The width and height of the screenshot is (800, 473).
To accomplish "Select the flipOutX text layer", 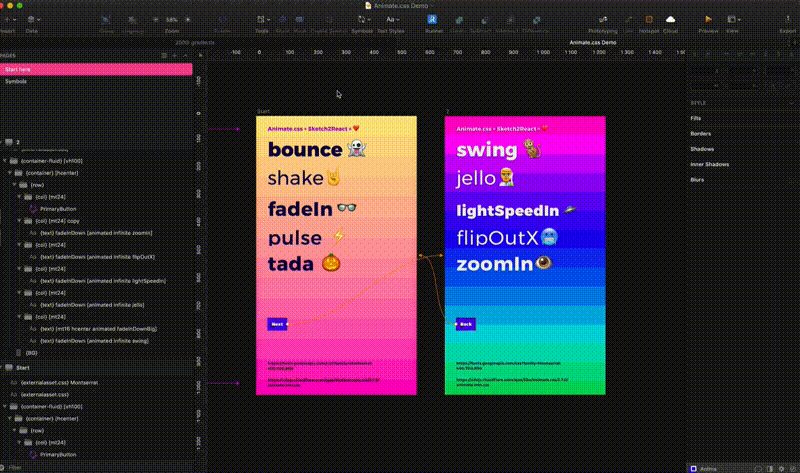I will [97, 257].
